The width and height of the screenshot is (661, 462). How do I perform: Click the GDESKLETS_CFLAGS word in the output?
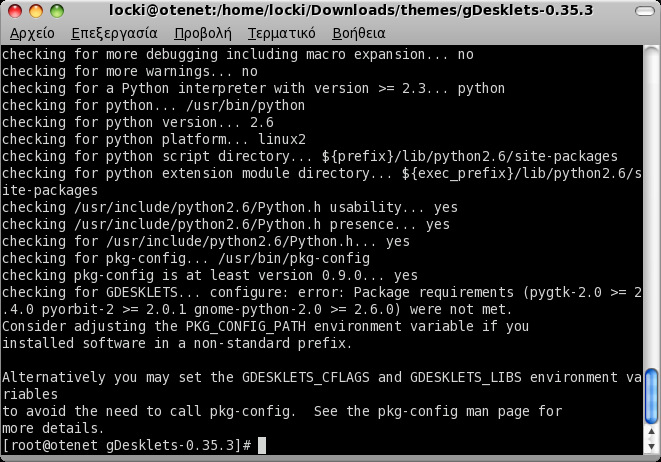click(306, 377)
